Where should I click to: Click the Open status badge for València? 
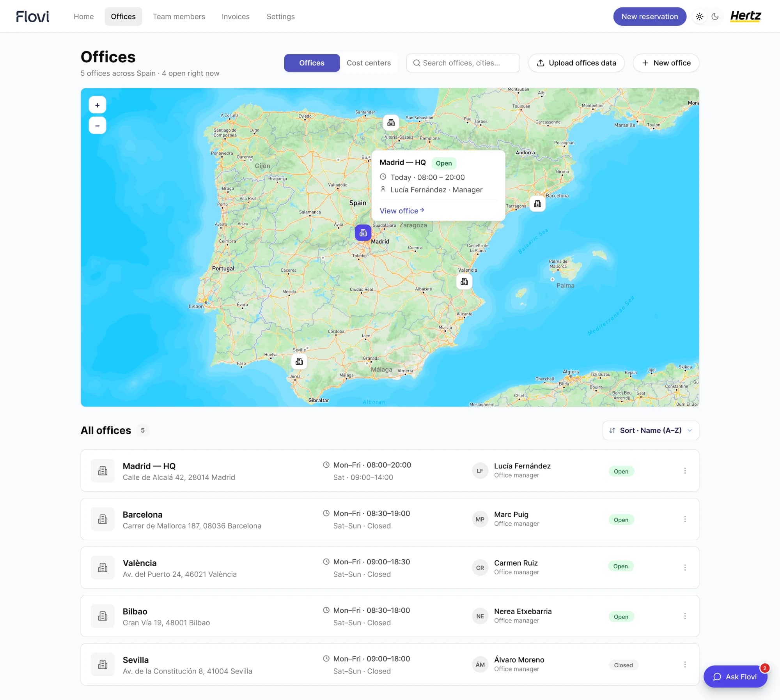620,566
